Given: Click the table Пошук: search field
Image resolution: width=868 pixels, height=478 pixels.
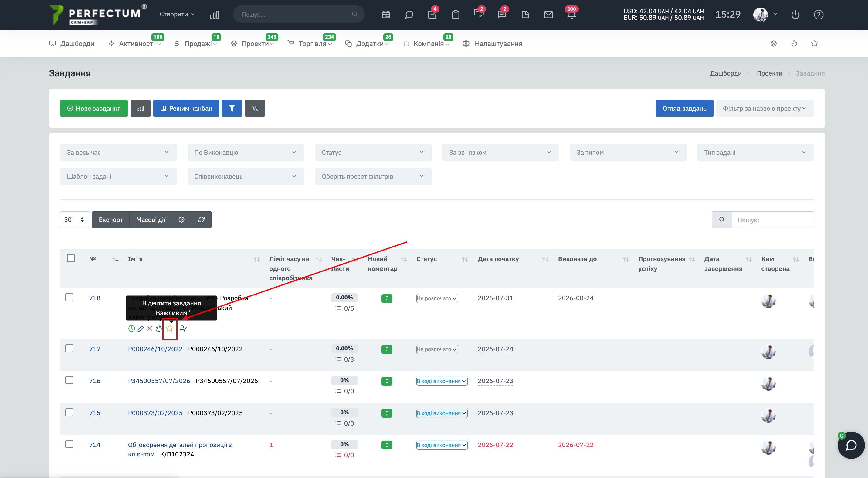Looking at the screenshot, I should (x=773, y=220).
